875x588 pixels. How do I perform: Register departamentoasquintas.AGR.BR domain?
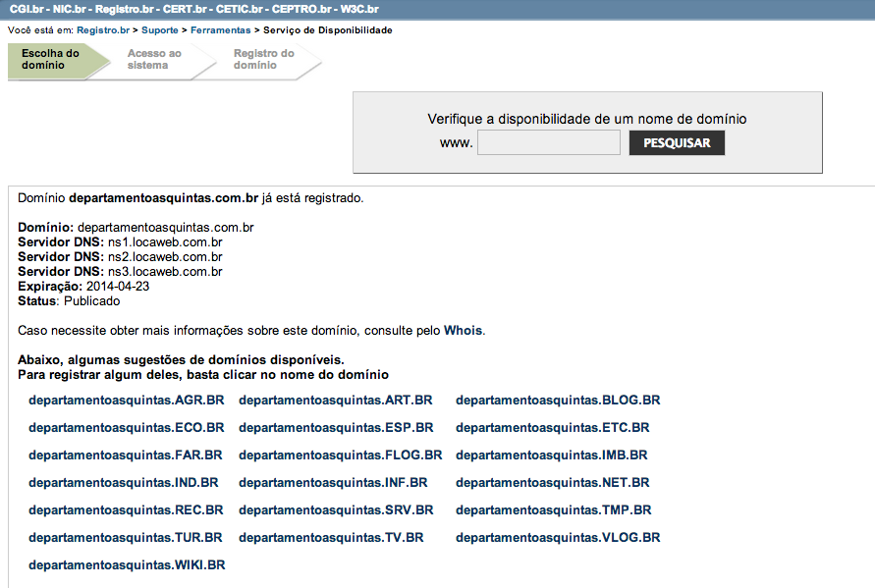pyautogui.click(x=127, y=401)
